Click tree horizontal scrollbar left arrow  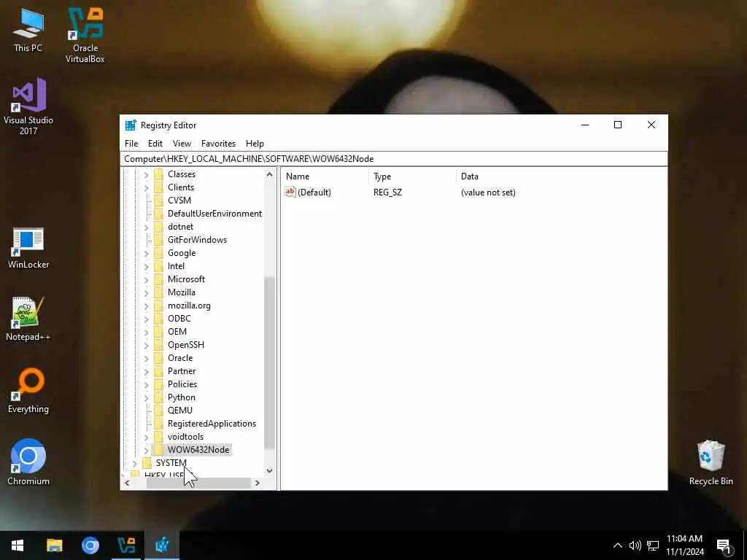pos(127,483)
